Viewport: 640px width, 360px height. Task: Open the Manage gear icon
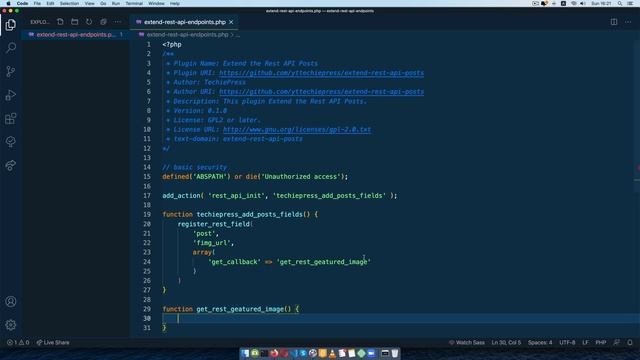pos(11,325)
